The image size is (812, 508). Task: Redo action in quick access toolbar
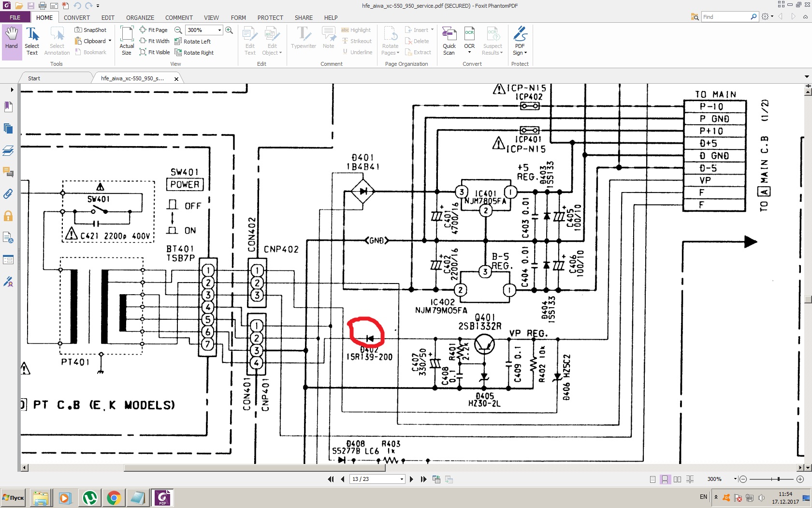click(88, 6)
